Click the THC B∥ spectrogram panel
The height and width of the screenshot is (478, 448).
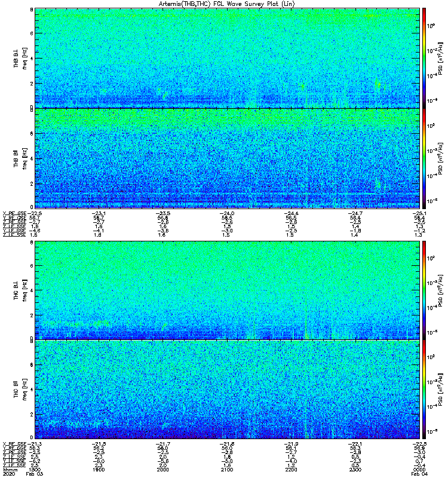pos(227,390)
